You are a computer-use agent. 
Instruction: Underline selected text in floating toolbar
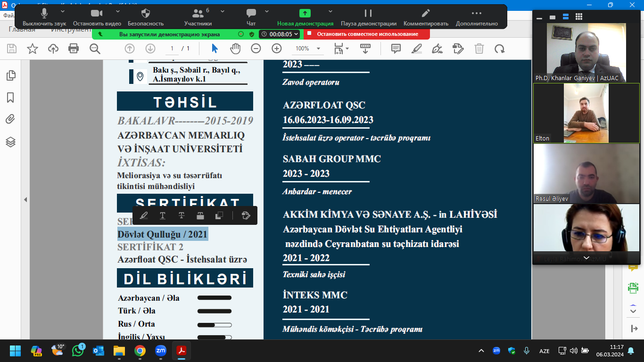(x=163, y=215)
